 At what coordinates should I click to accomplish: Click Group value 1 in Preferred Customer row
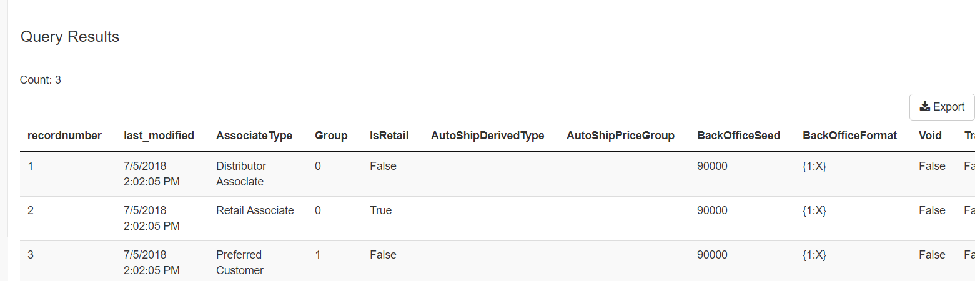318,255
